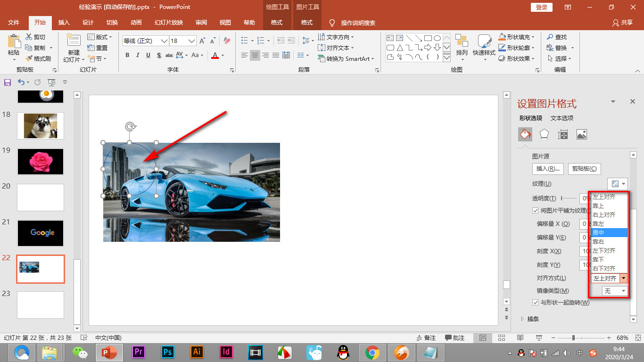Open the Effects pentagon icon tab
The image size is (644, 362).
544,135
